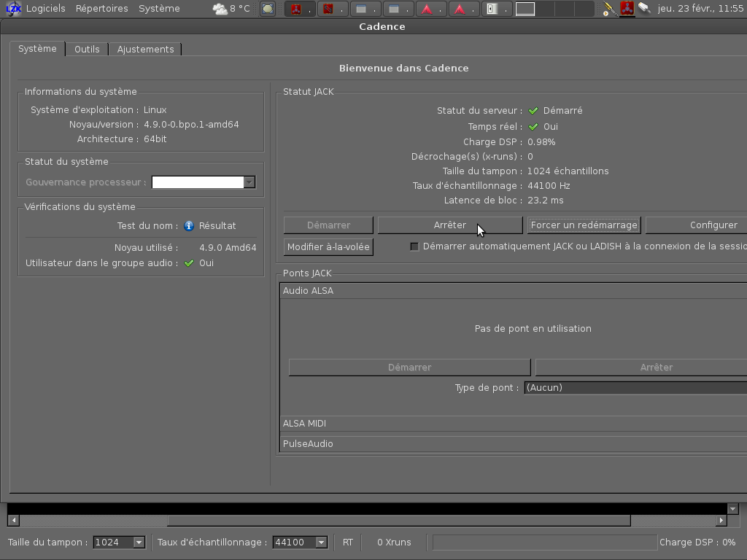The height and width of the screenshot is (560, 747).
Task: Expand the PulseAudio bridge section
Action: tap(511, 444)
